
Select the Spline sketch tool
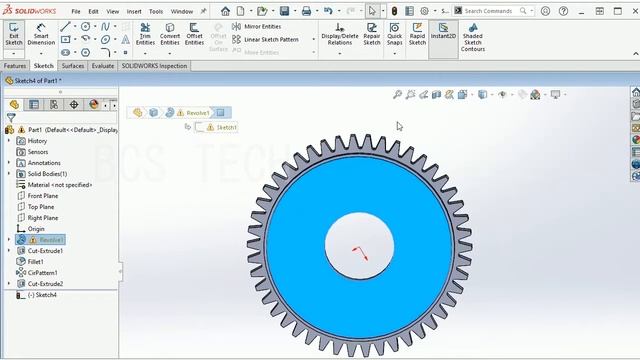point(105,27)
